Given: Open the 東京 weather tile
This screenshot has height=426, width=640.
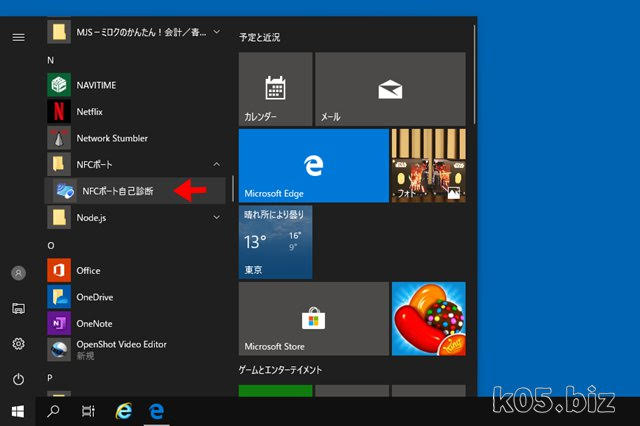Looking at the screenshot, I should 276,242.
